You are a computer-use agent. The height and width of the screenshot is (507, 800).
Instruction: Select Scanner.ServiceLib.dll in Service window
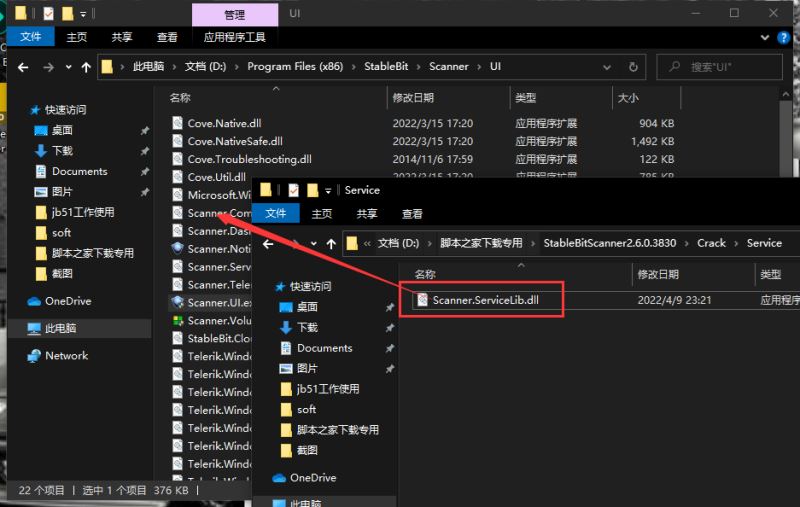(485, 300)
